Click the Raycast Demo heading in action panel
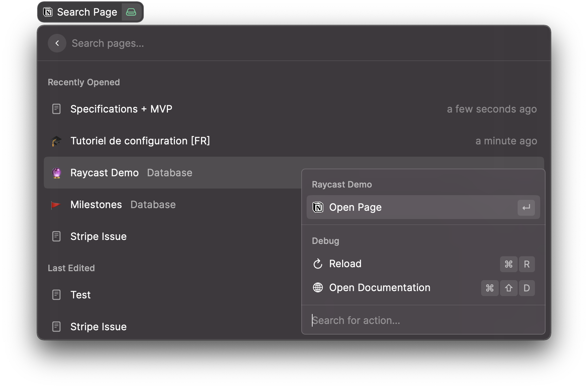The height and width of the screenshot is (389, 588). [x=342, y=185]
